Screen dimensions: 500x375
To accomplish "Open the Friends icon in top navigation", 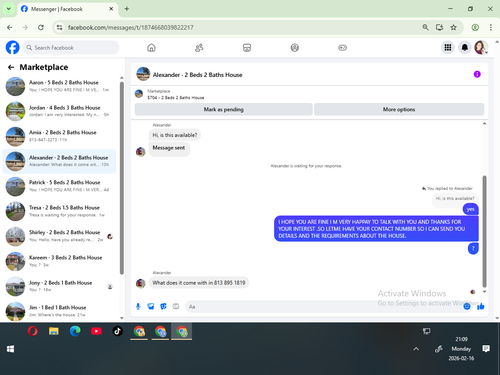I will (x=199, y=48).
